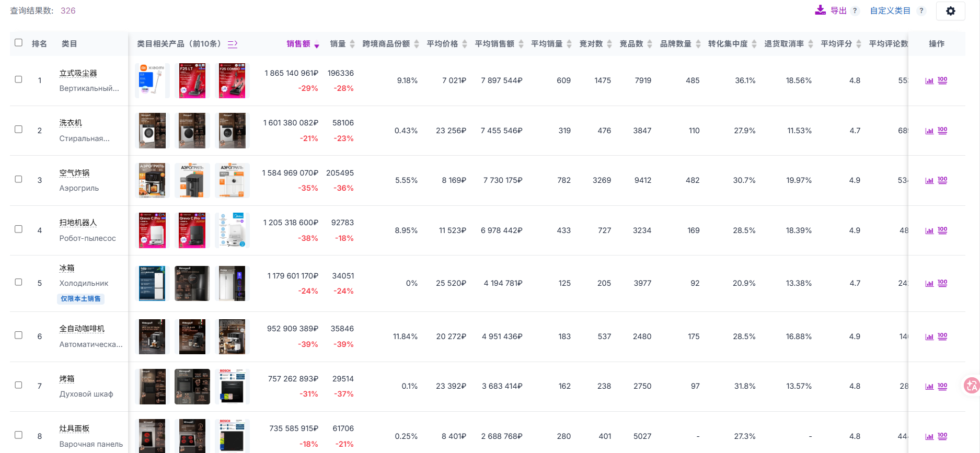Open chart icon for 立式吸尘器 row
This screenshot has height=453, width=980.
[929, 81]
